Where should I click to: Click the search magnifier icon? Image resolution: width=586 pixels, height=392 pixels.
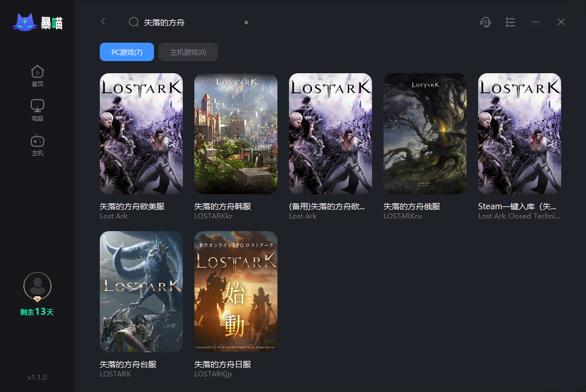tap(134, 22)
